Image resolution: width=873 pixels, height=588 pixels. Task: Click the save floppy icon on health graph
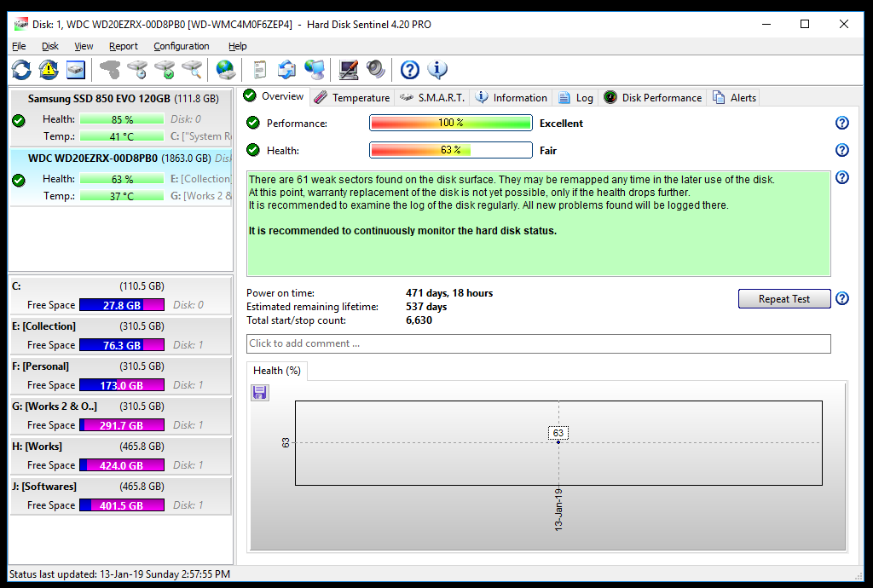tap(259, 393)
